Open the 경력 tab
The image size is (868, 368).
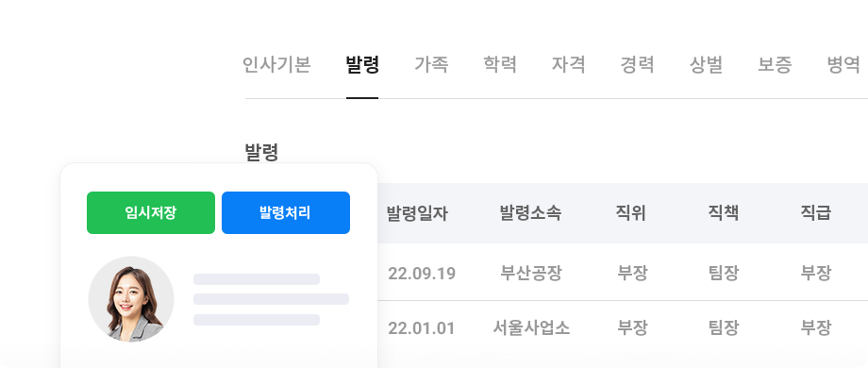click(637, 65)
